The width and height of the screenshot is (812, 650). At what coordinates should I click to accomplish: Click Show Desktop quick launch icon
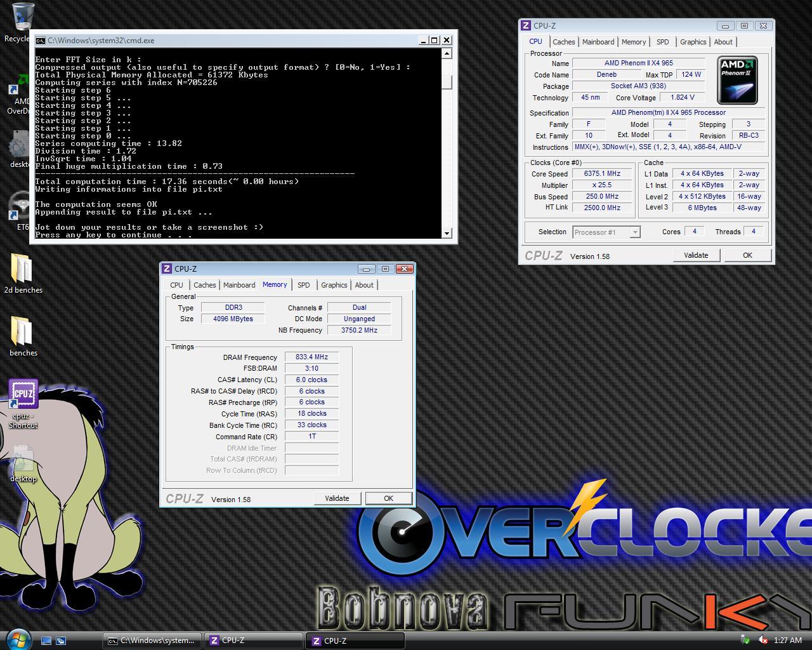coord(46,640)
